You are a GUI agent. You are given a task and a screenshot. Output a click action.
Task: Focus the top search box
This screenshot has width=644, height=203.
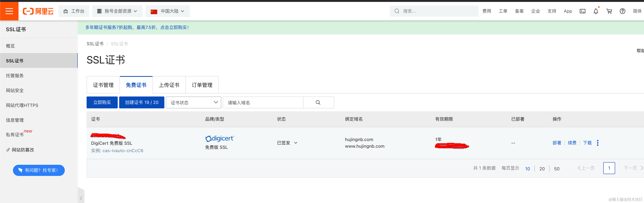[x=434, y=11]
